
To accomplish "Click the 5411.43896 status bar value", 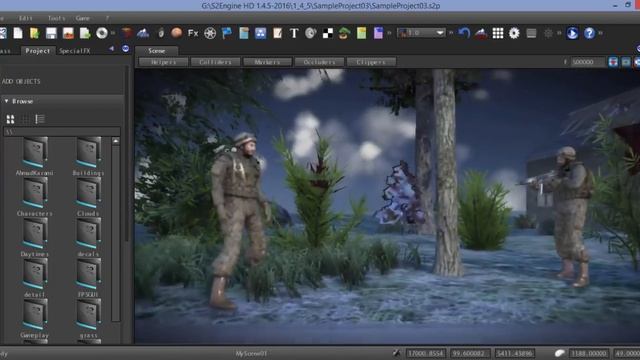I will (x=515, y=353).
